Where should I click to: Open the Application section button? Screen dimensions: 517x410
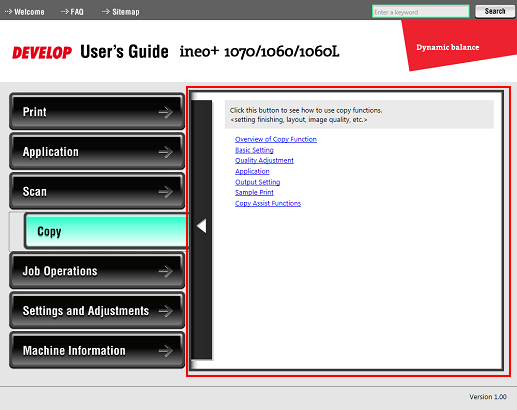(x=97, y=152)
